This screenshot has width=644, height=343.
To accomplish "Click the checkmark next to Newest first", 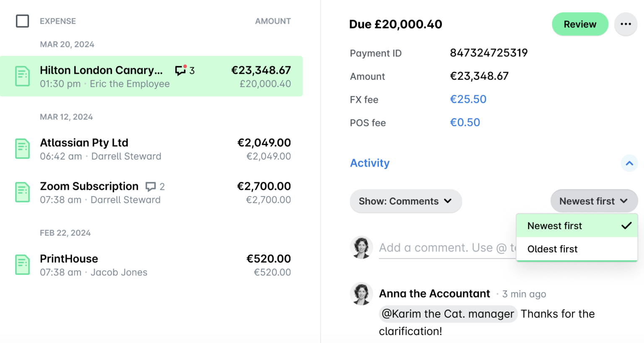I will tap(626, 225).
